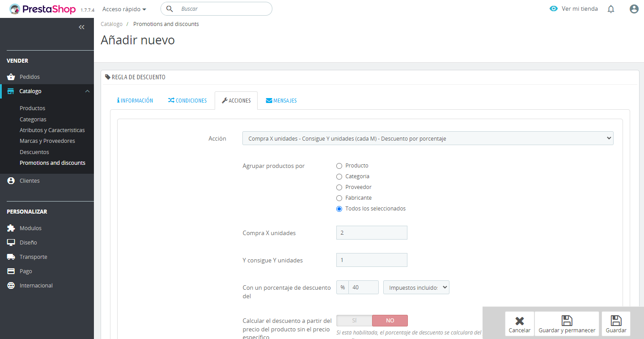
Task: Click the Clientes person icon
Action: tap(11, 181)
